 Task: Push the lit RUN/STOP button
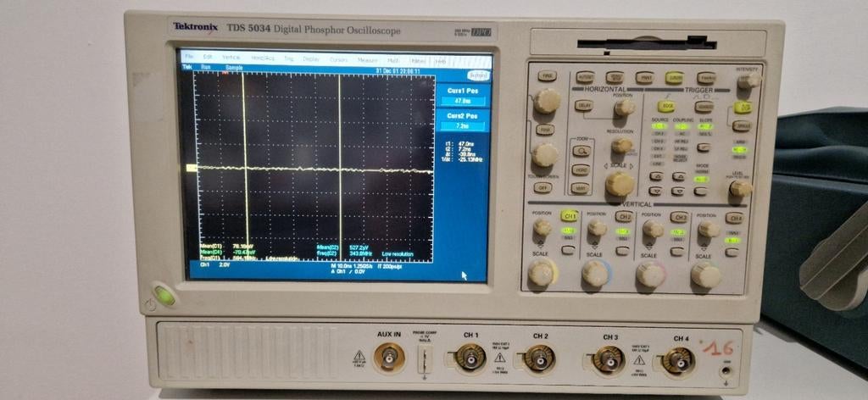tap(743, 108)
